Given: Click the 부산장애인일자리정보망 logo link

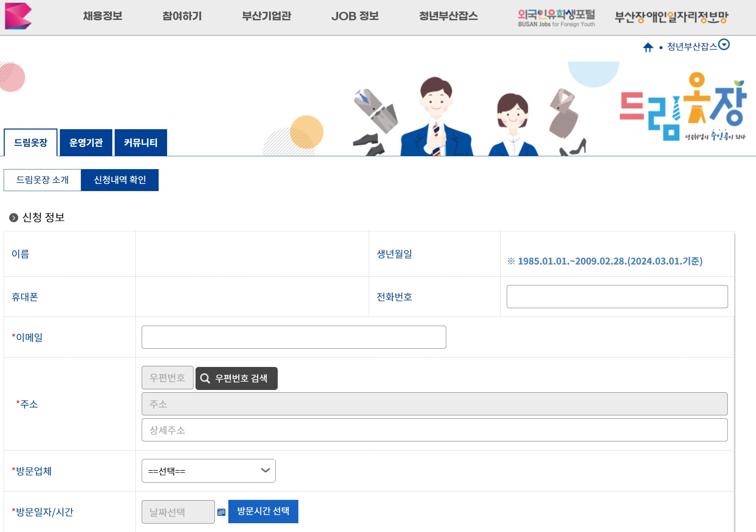Looking at the screenshot, I should (x=671, y=17).
